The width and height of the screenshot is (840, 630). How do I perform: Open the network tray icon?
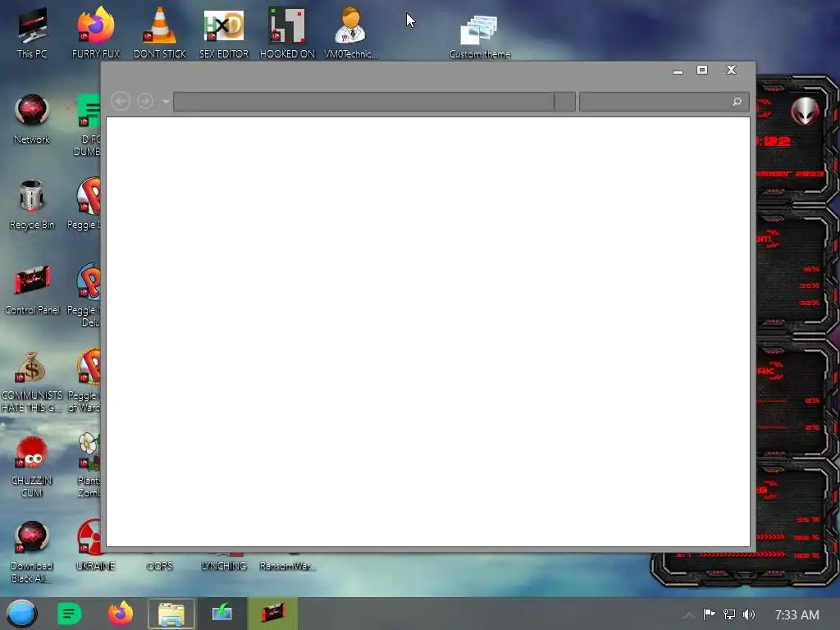pos(729,614)
